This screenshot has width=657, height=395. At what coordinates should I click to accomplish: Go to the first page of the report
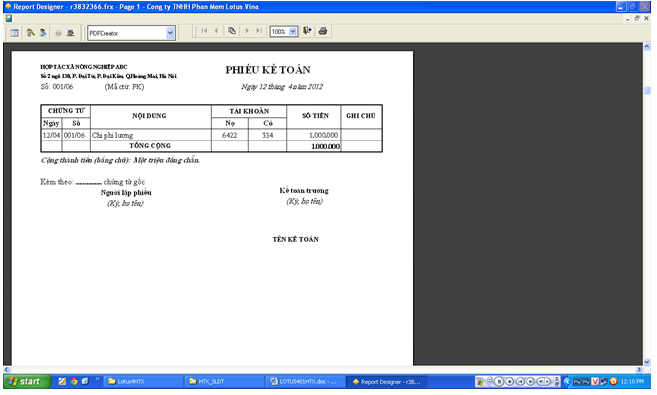pos(204,31)
